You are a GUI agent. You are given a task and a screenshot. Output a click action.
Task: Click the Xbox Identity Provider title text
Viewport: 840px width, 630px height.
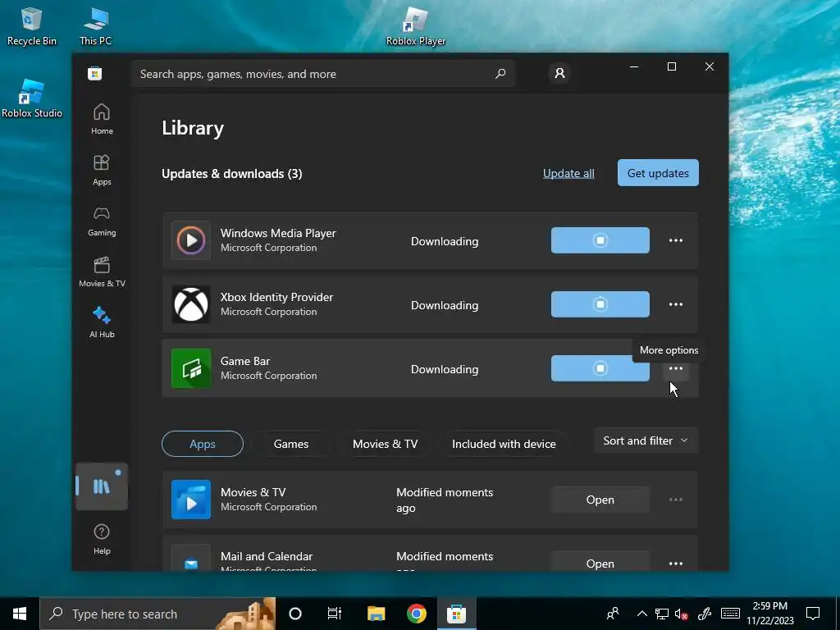pyautogui.click(x=276, y=297)
